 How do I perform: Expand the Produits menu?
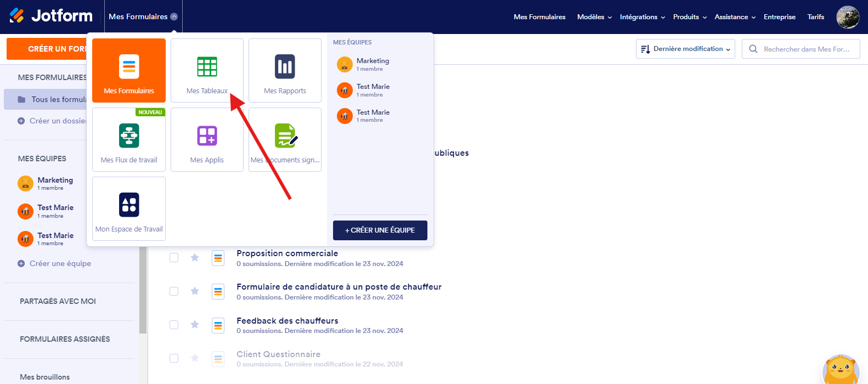pyautogui.click(x=690, y=17)
